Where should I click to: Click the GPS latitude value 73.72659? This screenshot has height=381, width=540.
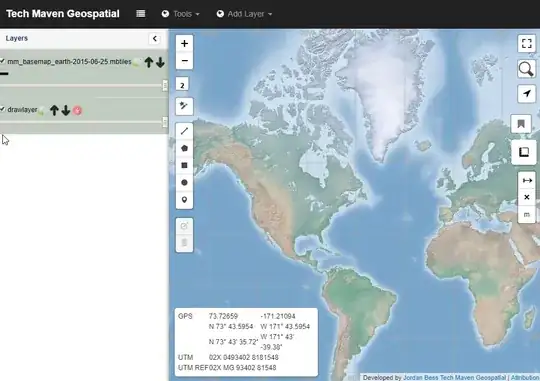pyautogui.click(x=223, y=316)
